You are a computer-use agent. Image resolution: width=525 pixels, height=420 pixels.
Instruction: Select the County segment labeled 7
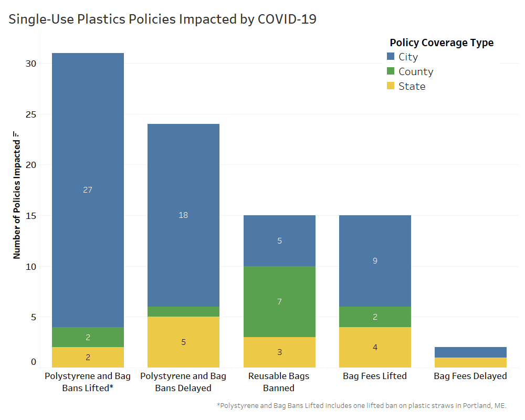279,301
